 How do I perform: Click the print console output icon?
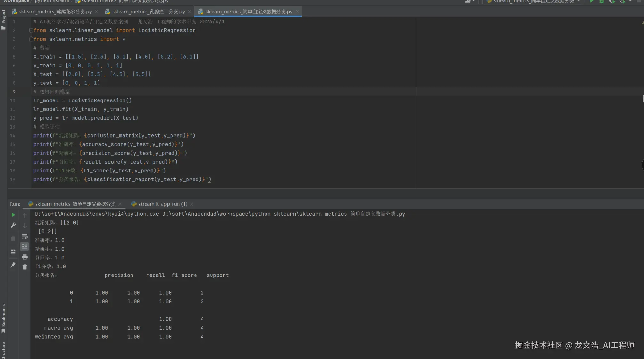(25, 257)
